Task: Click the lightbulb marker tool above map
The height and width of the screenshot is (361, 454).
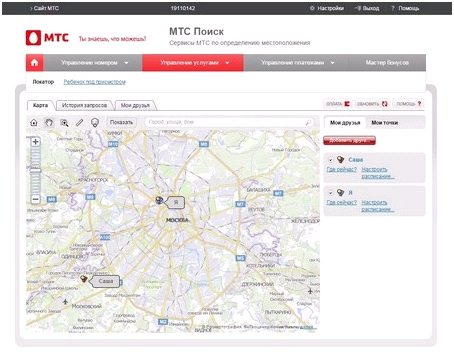Action: pos(95,123)
